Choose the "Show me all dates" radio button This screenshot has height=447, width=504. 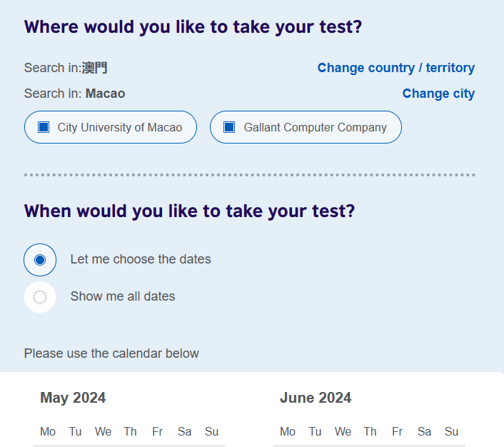click(40, 297)
